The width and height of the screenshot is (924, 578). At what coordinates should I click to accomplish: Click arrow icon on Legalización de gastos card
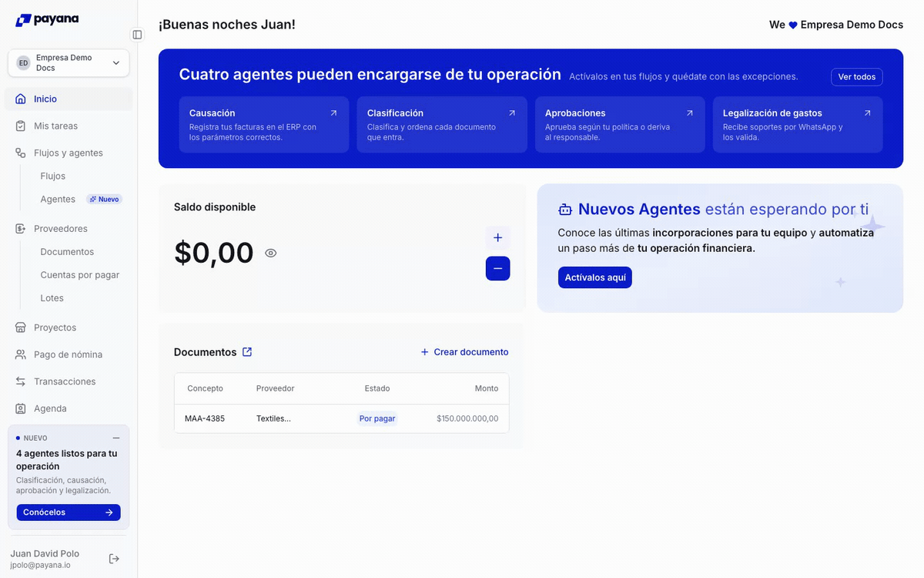867,113
